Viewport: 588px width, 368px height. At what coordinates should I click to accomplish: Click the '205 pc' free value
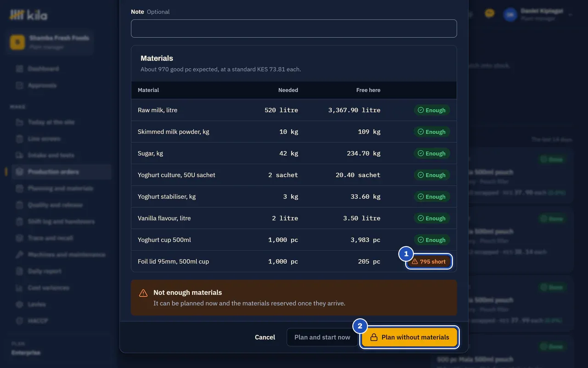(x=369, y=262)
